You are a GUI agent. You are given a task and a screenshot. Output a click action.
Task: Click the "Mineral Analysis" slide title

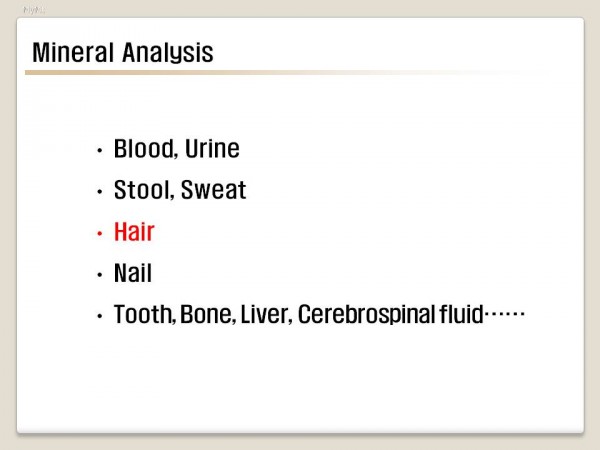click(122, 52)
